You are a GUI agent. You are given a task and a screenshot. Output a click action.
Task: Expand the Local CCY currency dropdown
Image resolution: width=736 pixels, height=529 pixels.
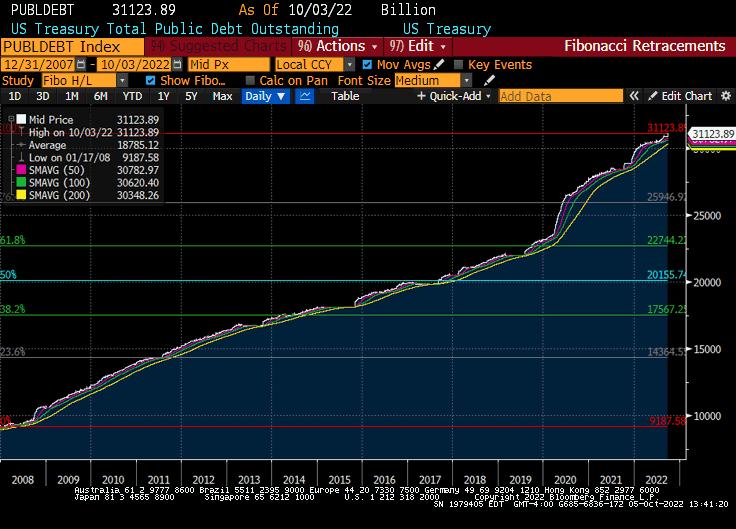[x=349, y=64]
